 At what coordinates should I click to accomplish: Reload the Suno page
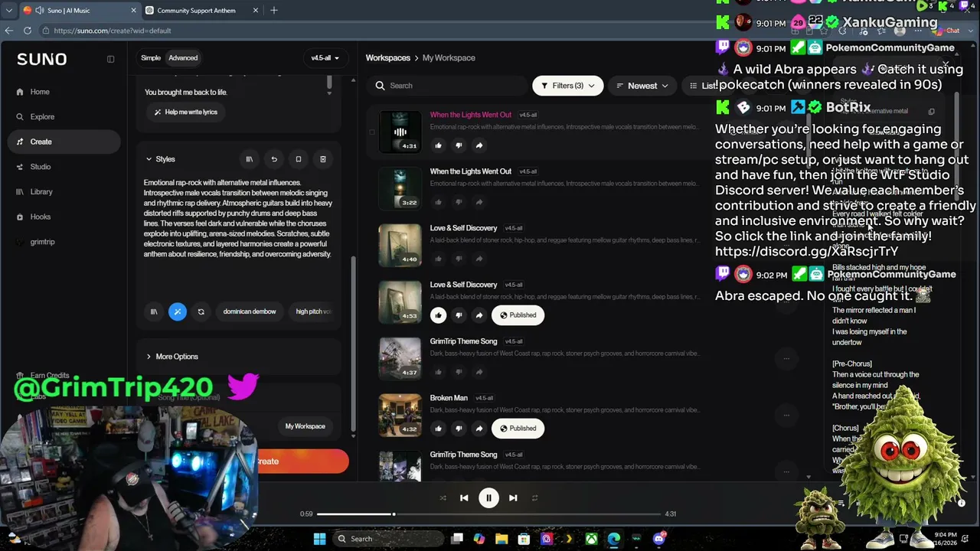point(28,31)
